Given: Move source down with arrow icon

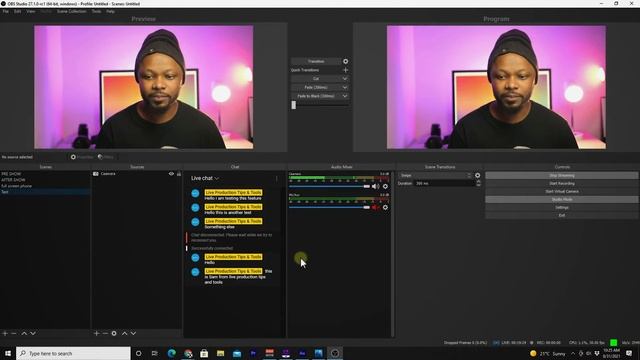Looking at the screenshot, I should pyautogui.click(x=133, y=333).
